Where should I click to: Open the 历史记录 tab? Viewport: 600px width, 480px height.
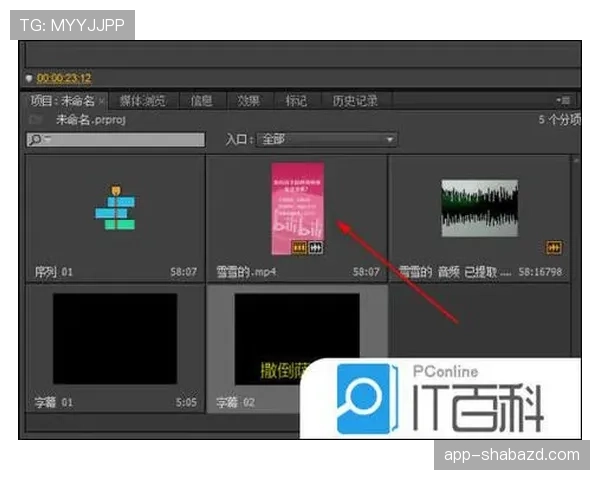(355, 101)
